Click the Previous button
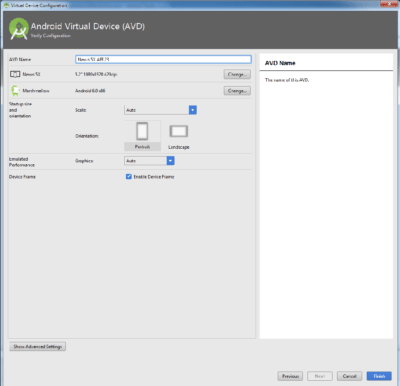 (290, 376)
